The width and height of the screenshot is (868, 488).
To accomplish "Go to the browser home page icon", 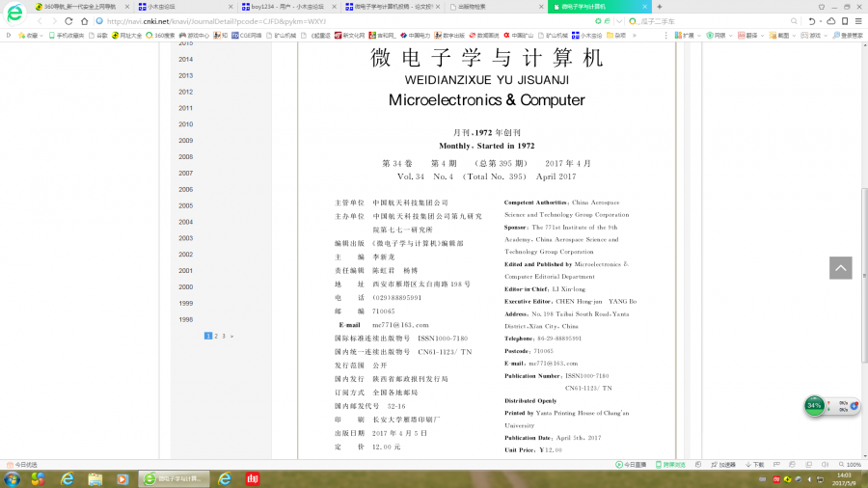I will pos(84,21).
